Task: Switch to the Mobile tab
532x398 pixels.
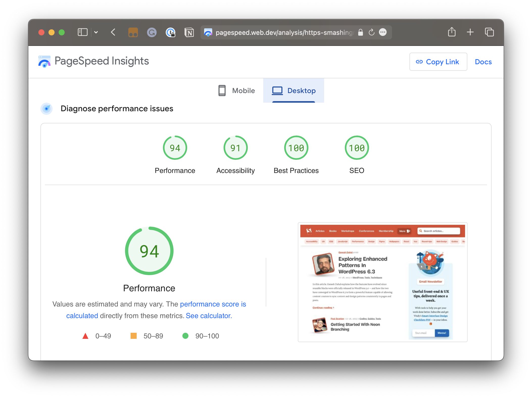Action: point(237,91)
